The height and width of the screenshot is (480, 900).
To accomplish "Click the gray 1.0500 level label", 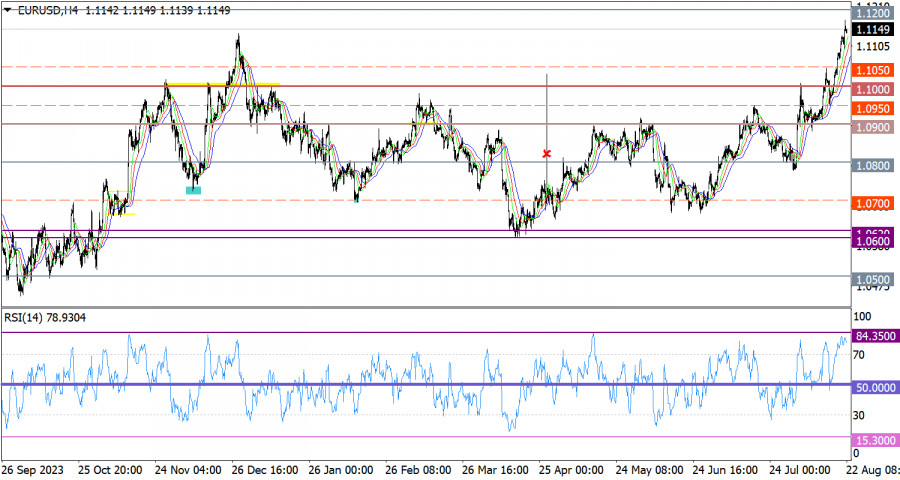I will coord(872,280).
